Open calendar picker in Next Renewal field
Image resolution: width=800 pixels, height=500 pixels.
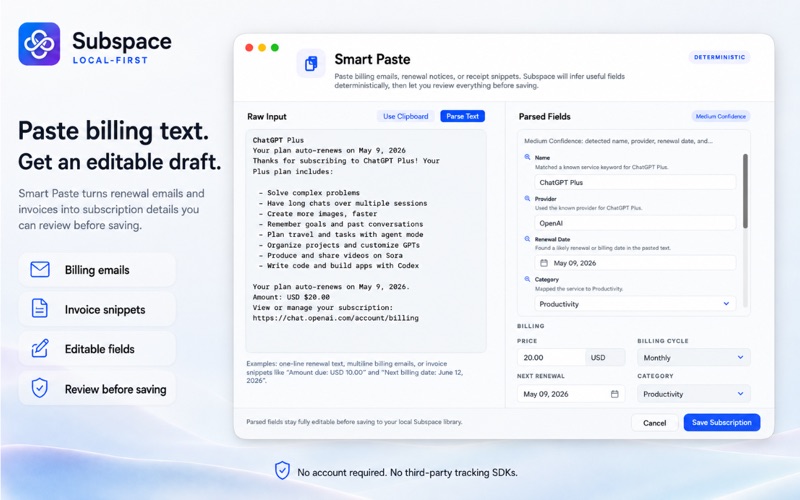(614, 394)
